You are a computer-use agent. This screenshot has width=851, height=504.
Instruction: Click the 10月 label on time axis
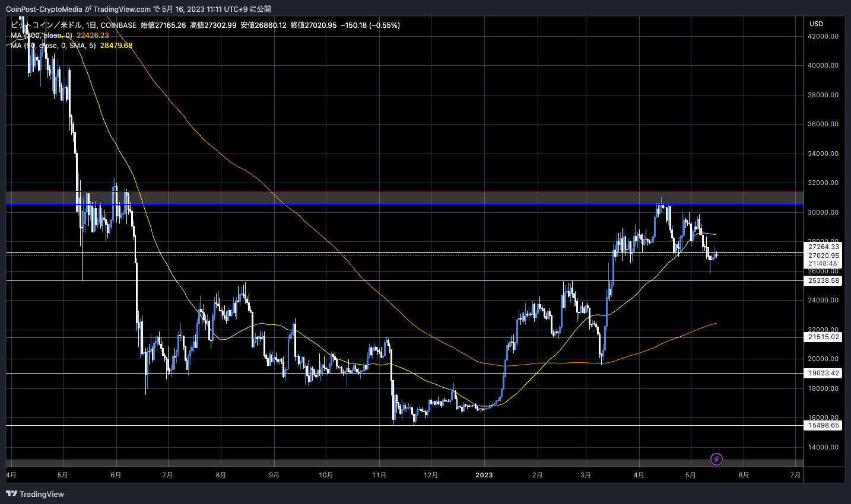(326, 475)
